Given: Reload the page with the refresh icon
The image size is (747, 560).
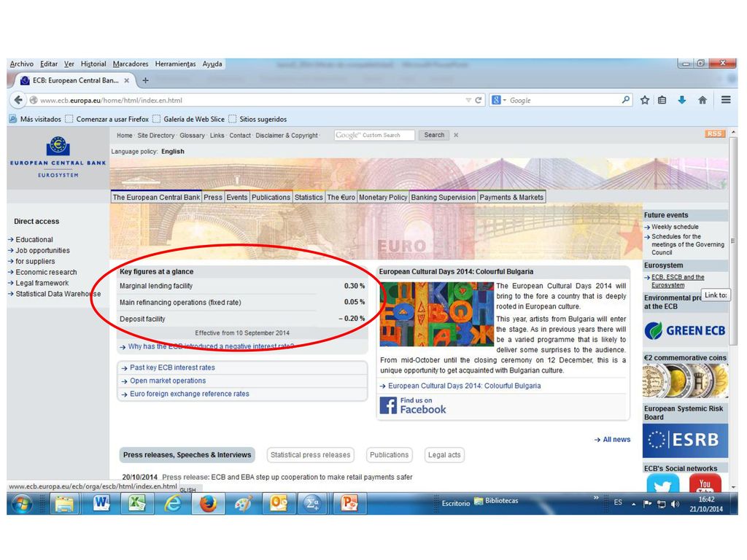Looking at the screenshot, I should 479,100.
